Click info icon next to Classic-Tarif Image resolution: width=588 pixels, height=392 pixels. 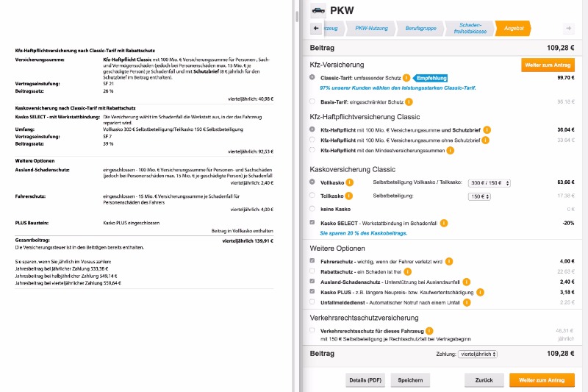pos(406,77)
